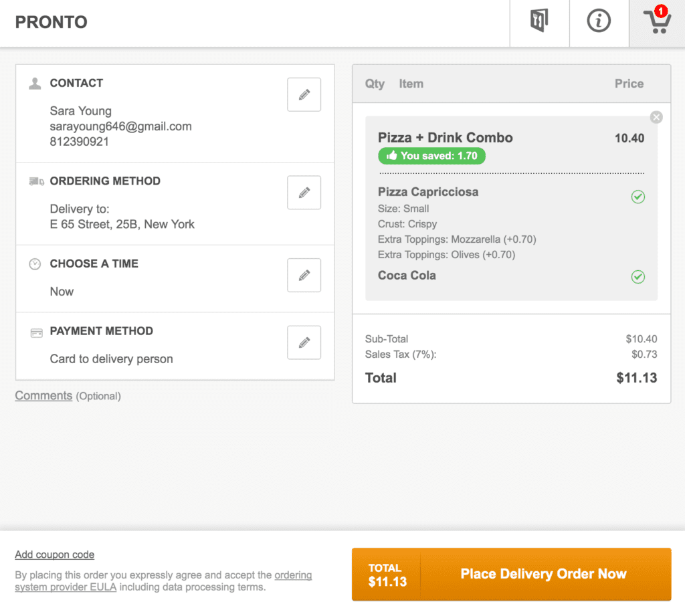Click the phone number 812390921

[79, 142]
